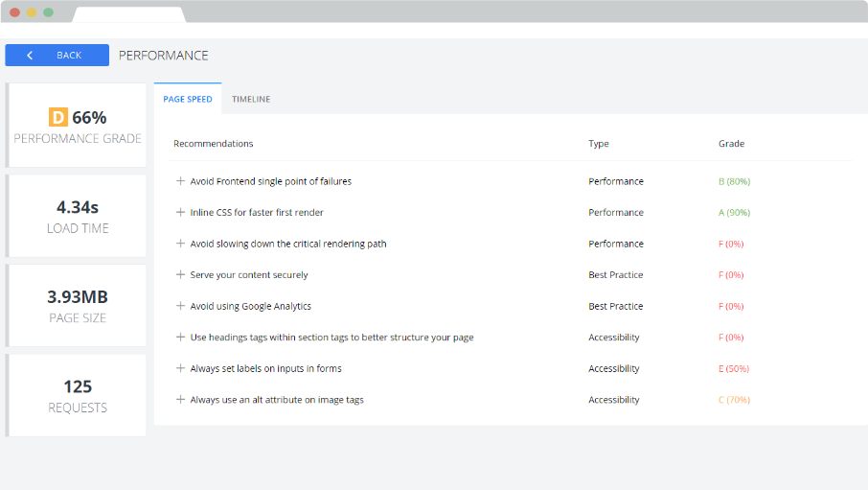
Task: Expand Always set labels on inputs row
Action: [180, 368]
